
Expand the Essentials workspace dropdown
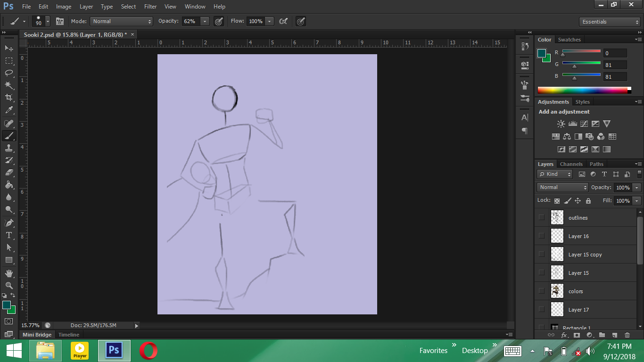[x=609, y=22]
